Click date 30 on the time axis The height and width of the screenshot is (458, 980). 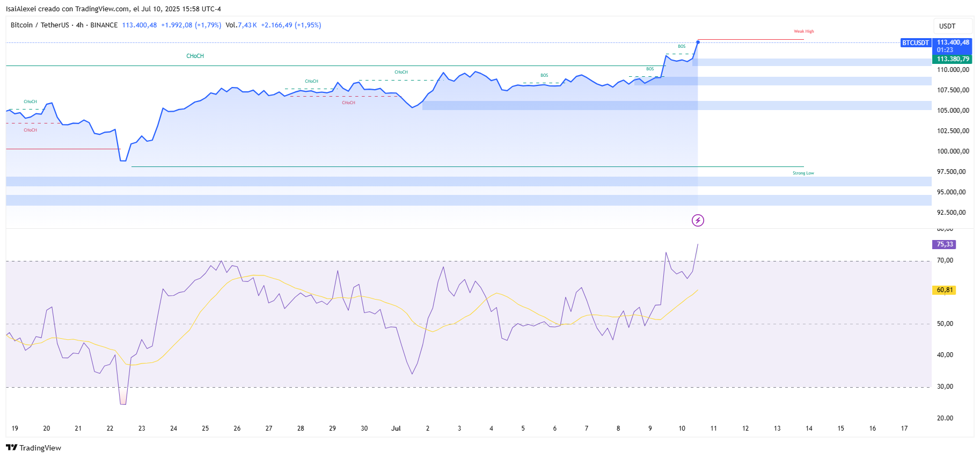point(364,428)
